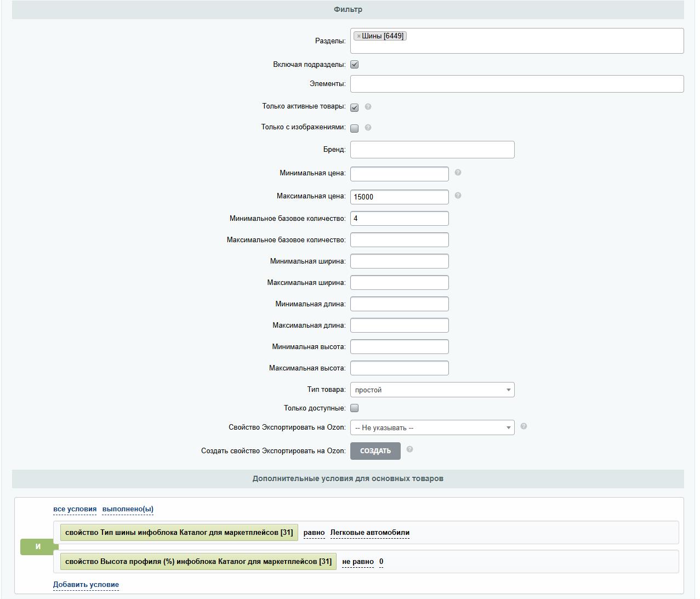Edit the 0 value of Высота профиля condition
The image size is (700, 599).
pos(382,562)
